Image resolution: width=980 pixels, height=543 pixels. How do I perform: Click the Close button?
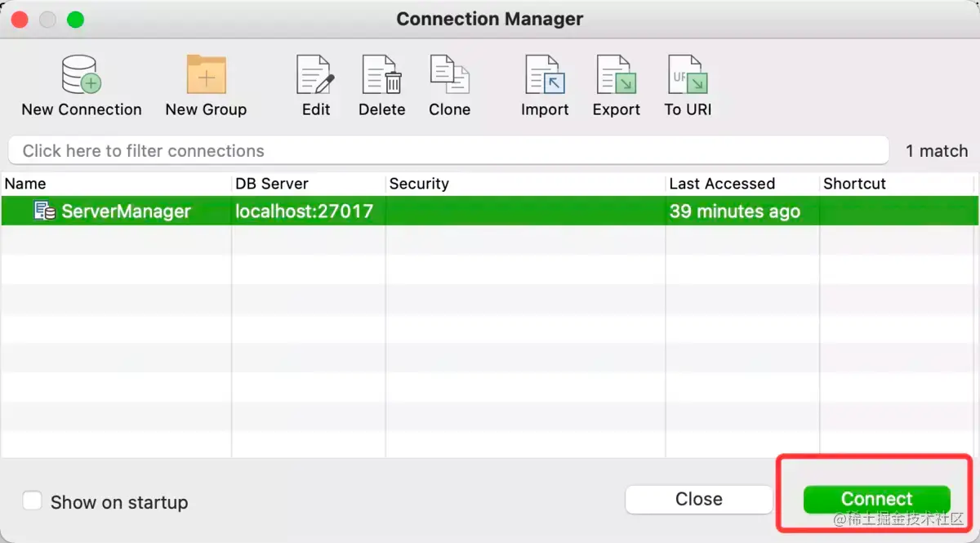coord(698,500)
